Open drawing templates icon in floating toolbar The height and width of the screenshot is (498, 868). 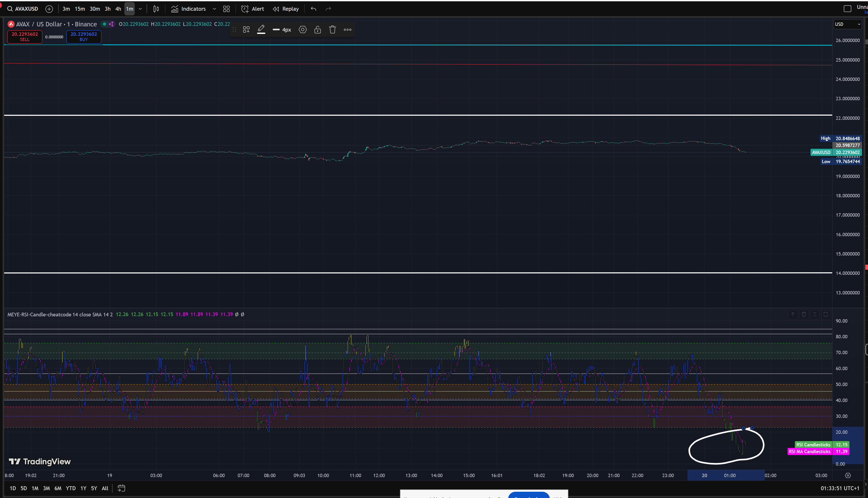[246, 30]
